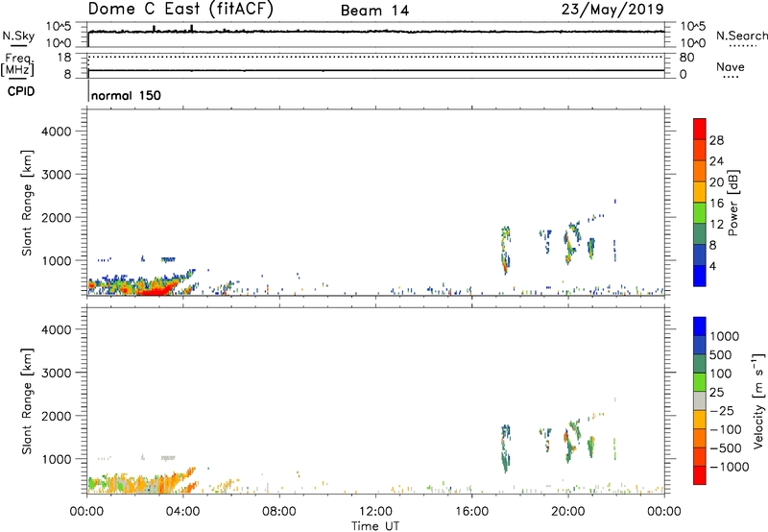
Task: Click the grey -25 to 25 velocity band
Action: point(700,400)
